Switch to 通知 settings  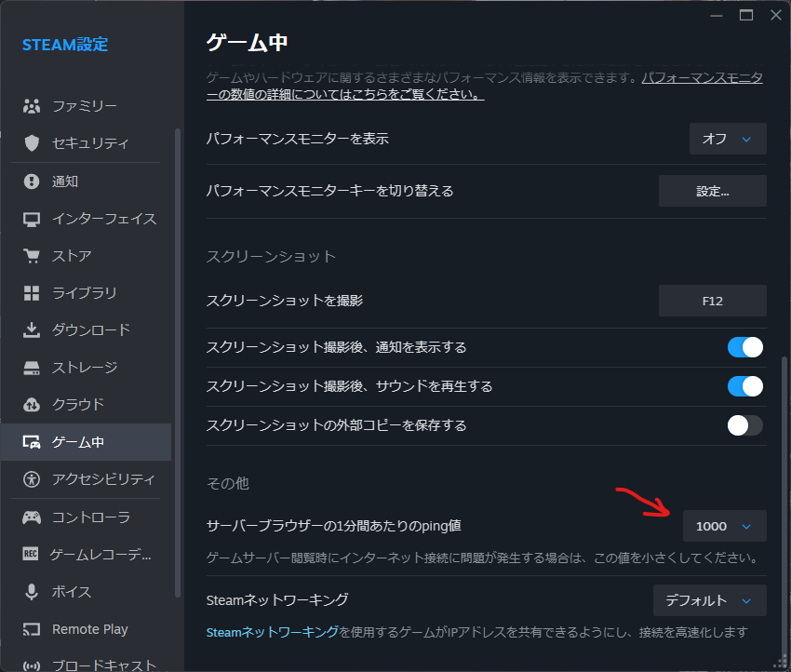[86, 181]
